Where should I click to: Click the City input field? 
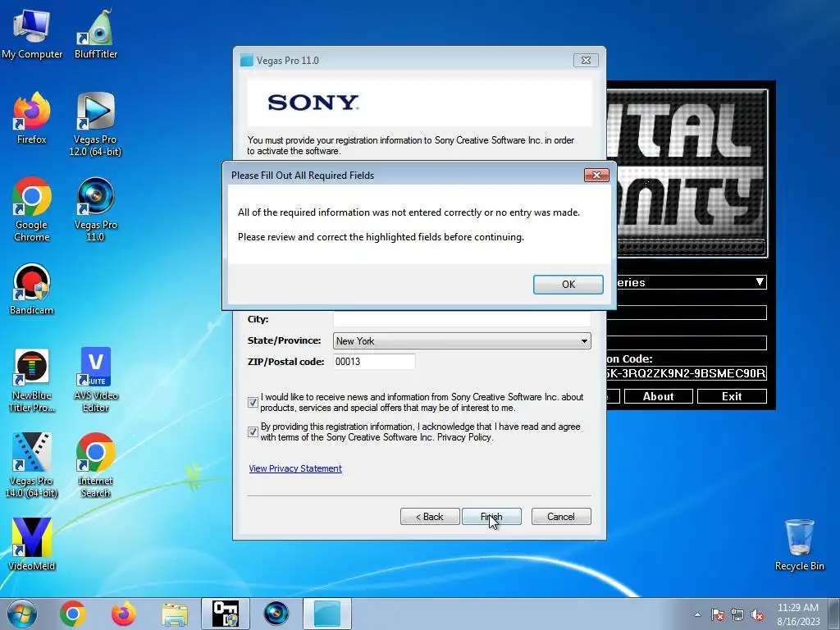point(462,319)
